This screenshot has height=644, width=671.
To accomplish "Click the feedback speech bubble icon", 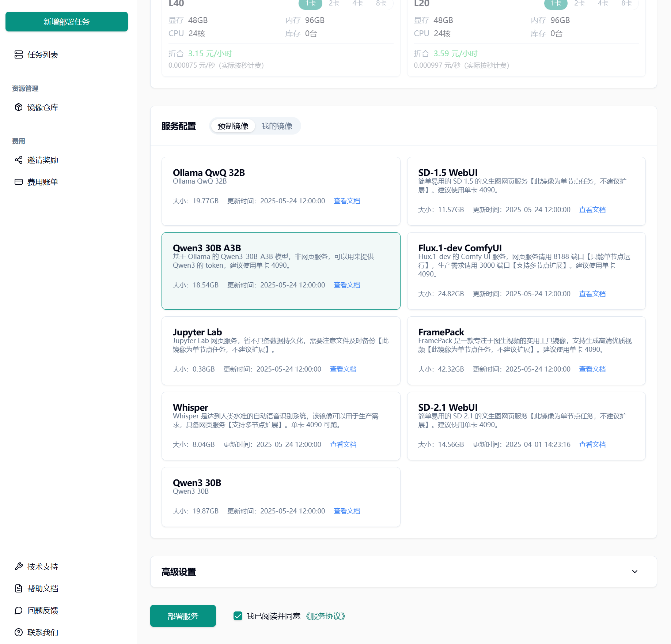I will pos(19,610).
